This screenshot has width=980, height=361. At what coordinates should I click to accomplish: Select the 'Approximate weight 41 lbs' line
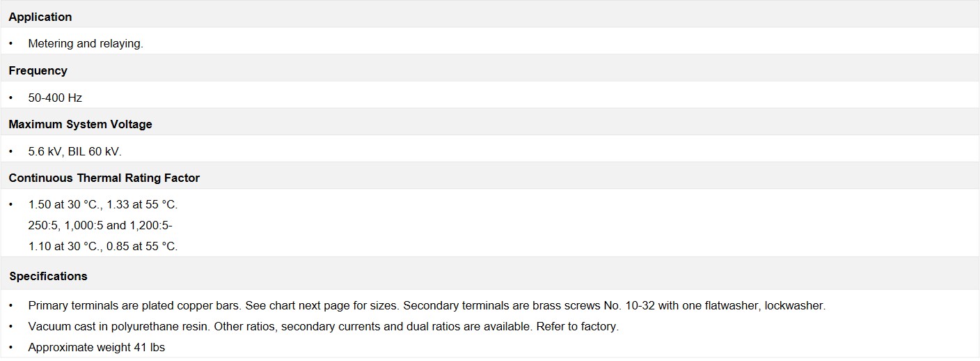point(97,347)
